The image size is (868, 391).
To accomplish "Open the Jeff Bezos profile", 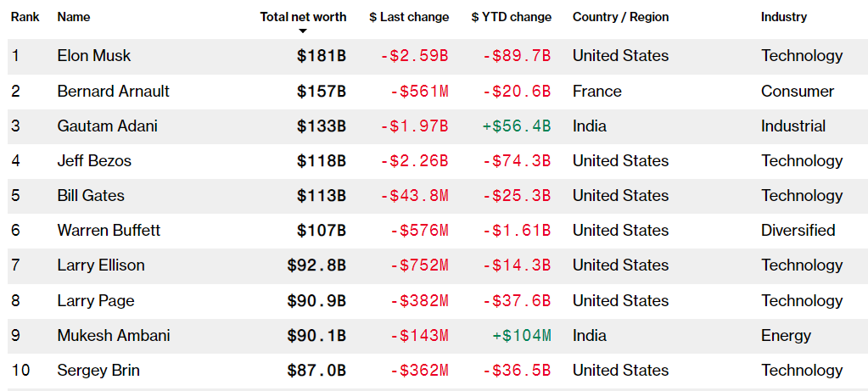I will 94,161.
